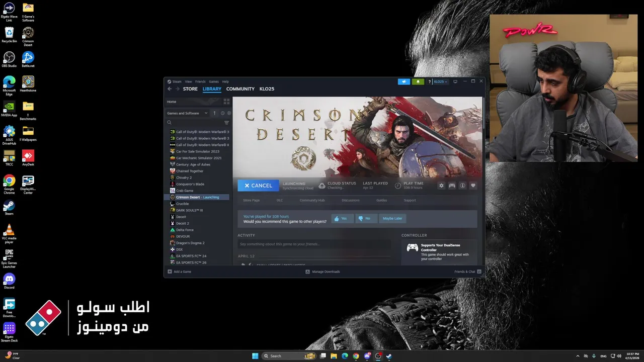644x362 pixels.
Task: Show recent games clock filter icon
Action: 222,113
